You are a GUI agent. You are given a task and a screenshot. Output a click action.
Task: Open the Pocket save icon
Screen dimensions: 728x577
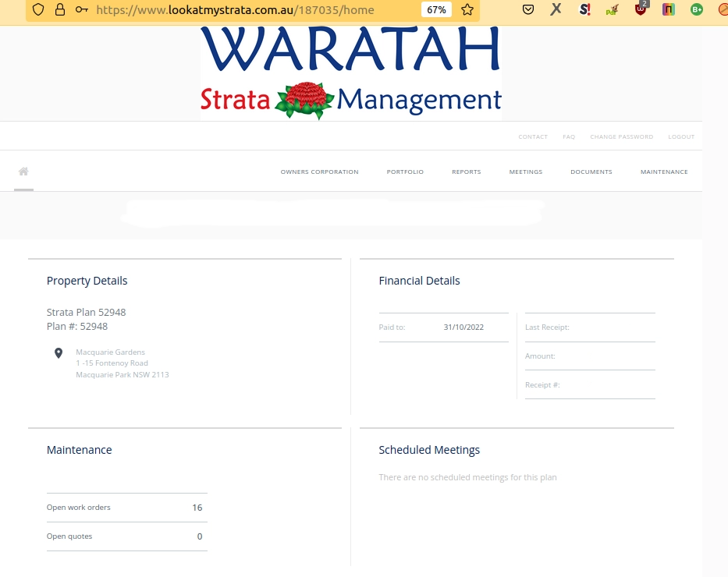(528, 10)
